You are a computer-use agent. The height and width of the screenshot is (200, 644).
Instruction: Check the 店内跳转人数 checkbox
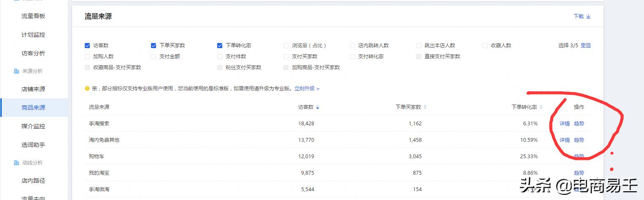pos(353,46)
